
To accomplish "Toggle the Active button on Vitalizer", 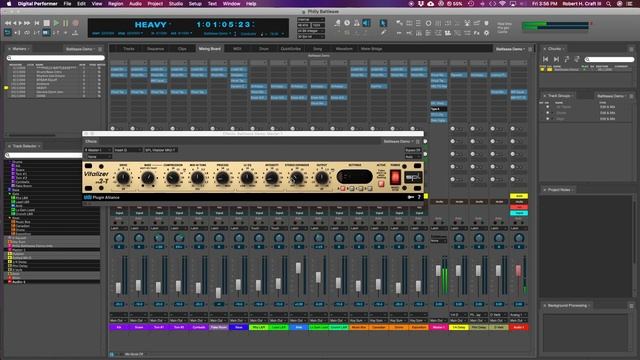I will 381,184.
